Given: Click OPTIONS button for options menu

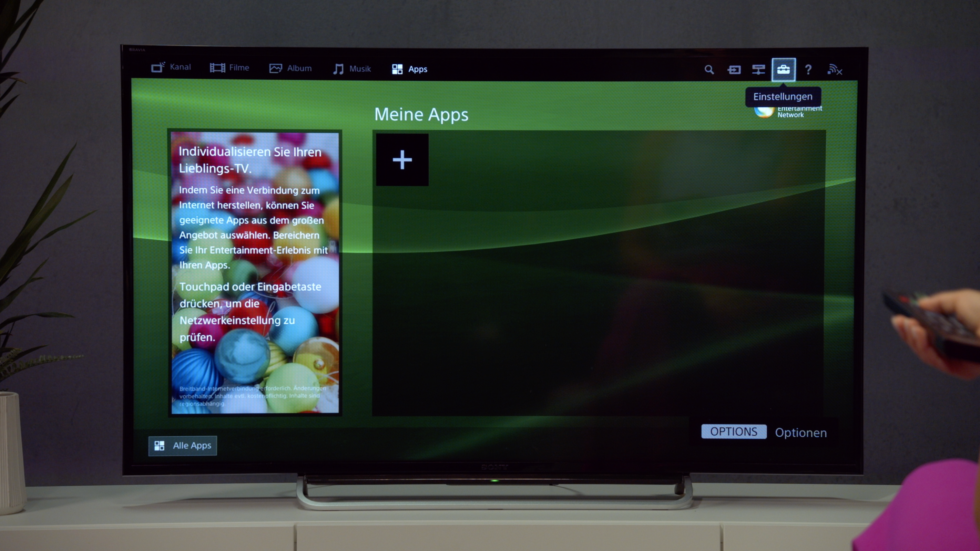Looking at the screenshot, I should [x=733, y=431].
